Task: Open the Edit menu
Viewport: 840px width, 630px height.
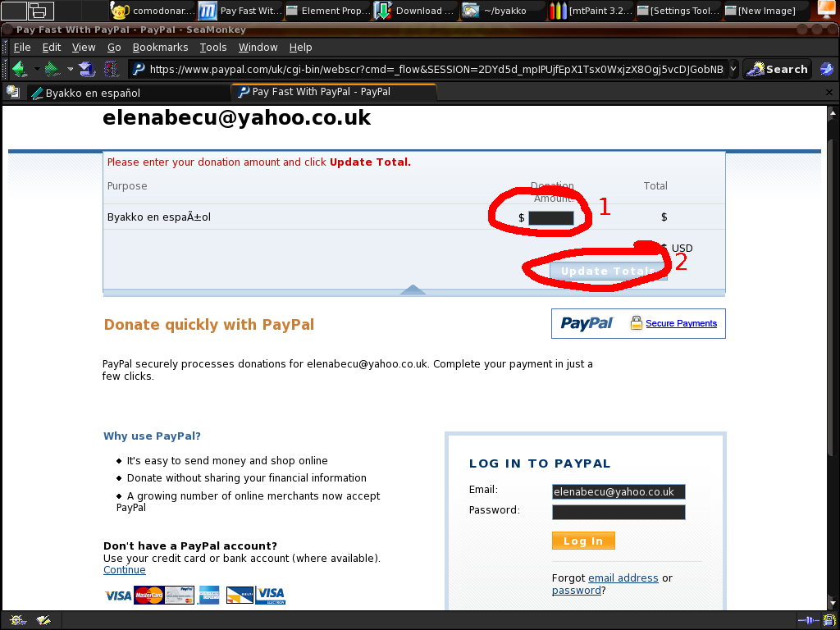Action: (52, 47)
